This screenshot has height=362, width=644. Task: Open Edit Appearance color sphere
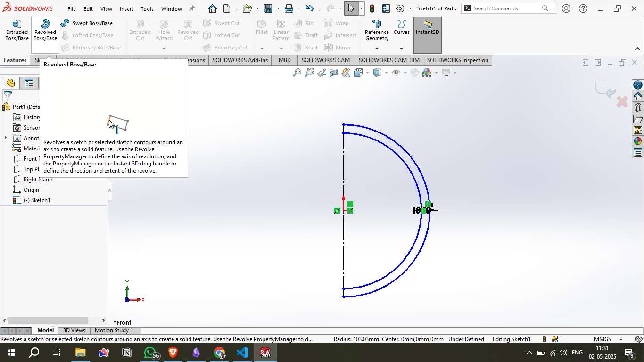click(x=427, y=73)
